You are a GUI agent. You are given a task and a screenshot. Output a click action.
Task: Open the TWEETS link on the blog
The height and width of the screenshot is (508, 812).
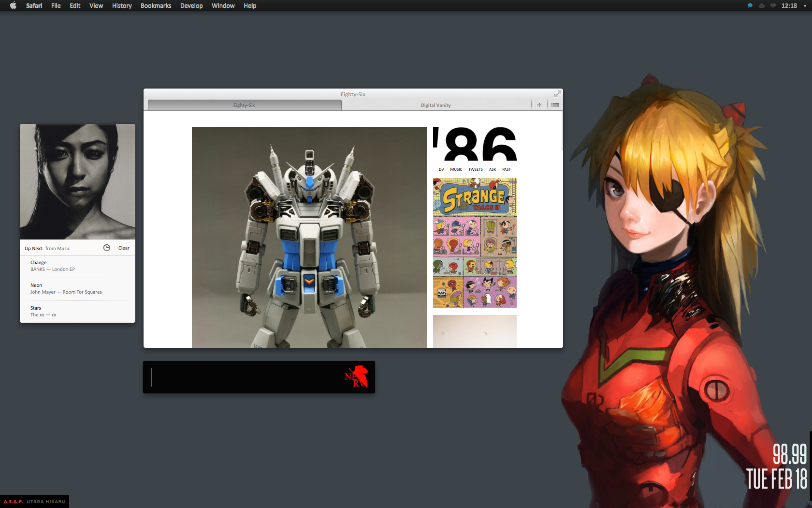click(476, 169)
